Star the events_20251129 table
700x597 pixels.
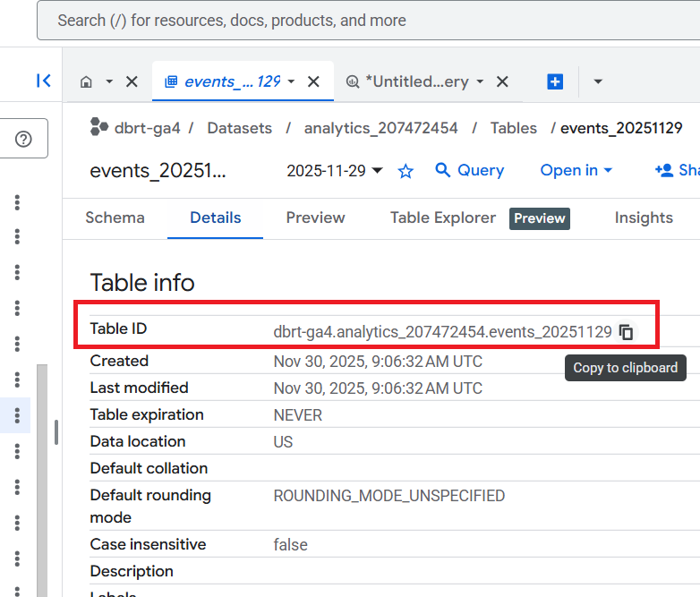pyautogui.click(x=405, y=171)
